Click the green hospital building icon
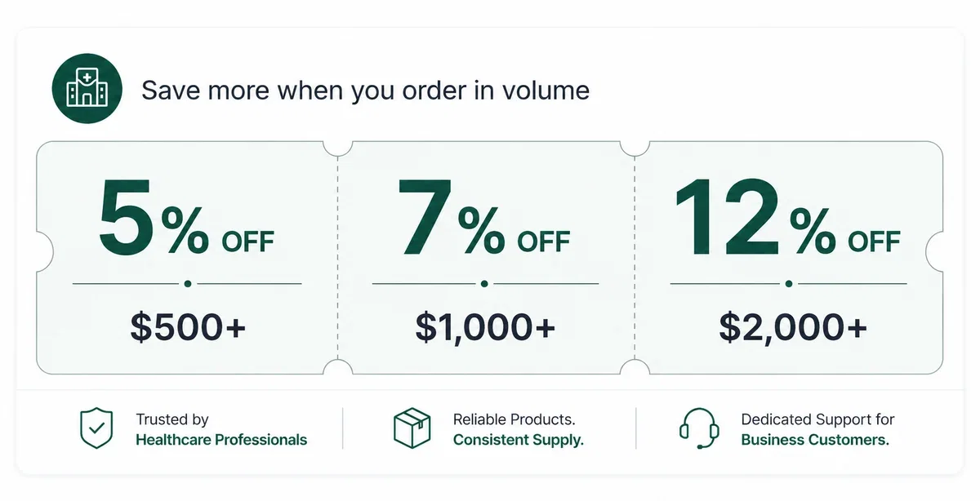 coord(87,88)
